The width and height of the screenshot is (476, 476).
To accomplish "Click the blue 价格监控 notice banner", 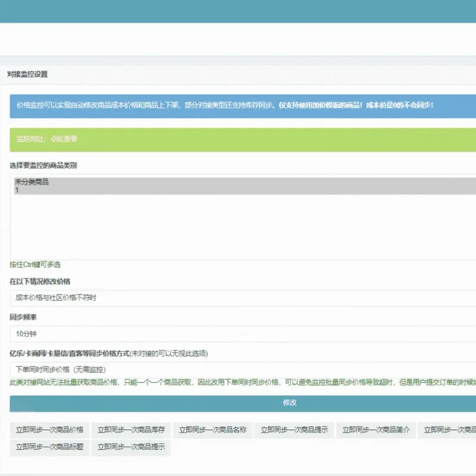I will click(243, 107).
